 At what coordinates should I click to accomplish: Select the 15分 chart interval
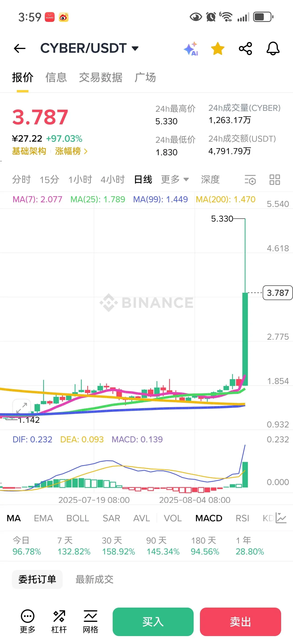pos(49,179)
